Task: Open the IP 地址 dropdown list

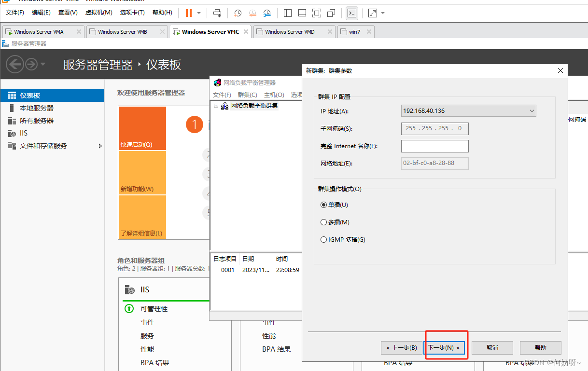Action: [532, 111]
